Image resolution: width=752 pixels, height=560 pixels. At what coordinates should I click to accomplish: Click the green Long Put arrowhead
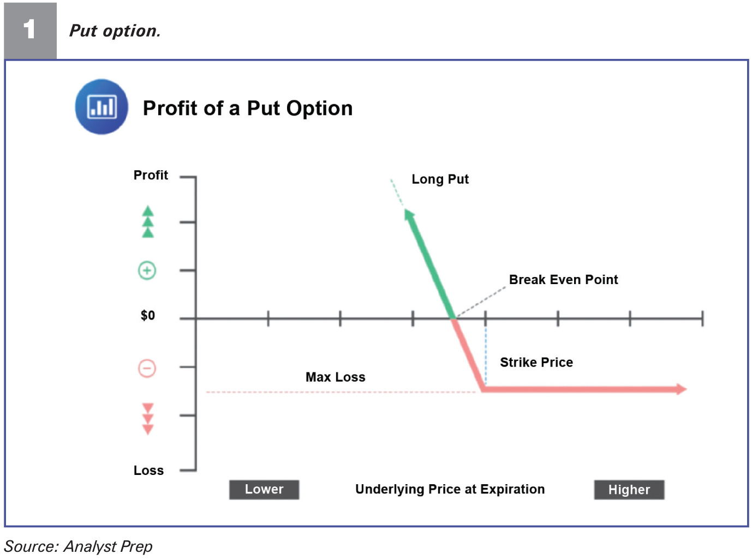coord(410,215)
